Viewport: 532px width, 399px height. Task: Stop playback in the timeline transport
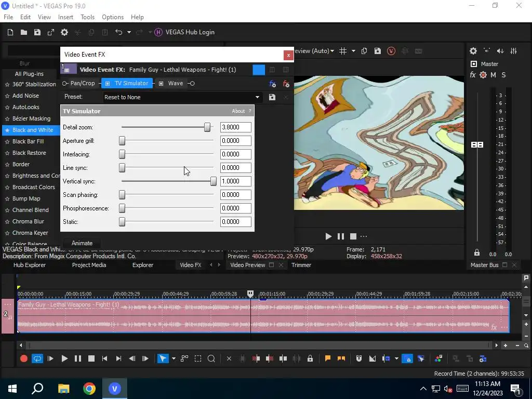tap(91, 358)
